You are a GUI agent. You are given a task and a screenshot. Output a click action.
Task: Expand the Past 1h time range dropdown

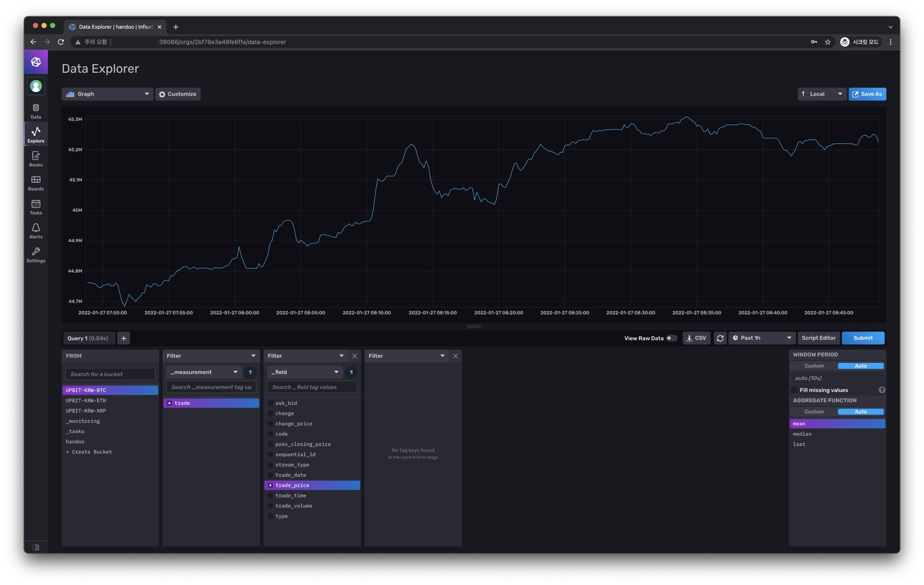(762, 338)
